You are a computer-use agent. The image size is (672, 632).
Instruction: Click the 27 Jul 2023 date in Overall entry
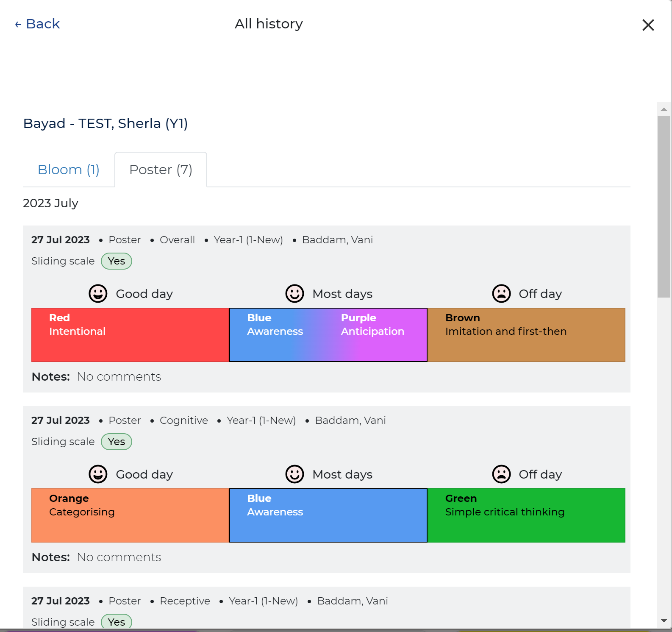click(x=61, y=240)
